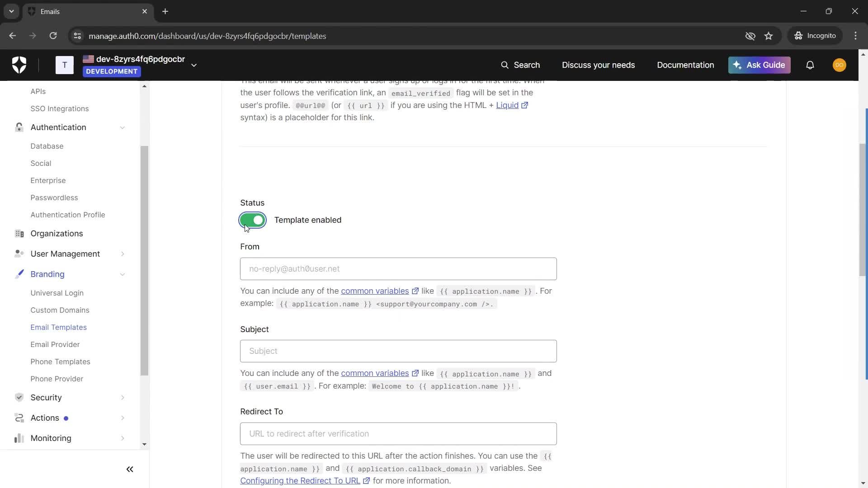Open Email Provider settings
Viewport: 868px width, 488px height.
click(x=55, y=344)
